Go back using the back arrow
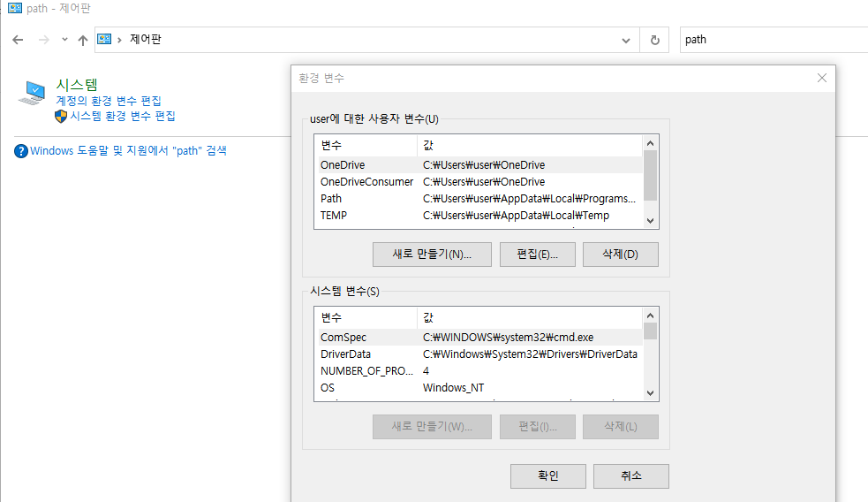This screenshot has height=502, width=868. [18, 40]
